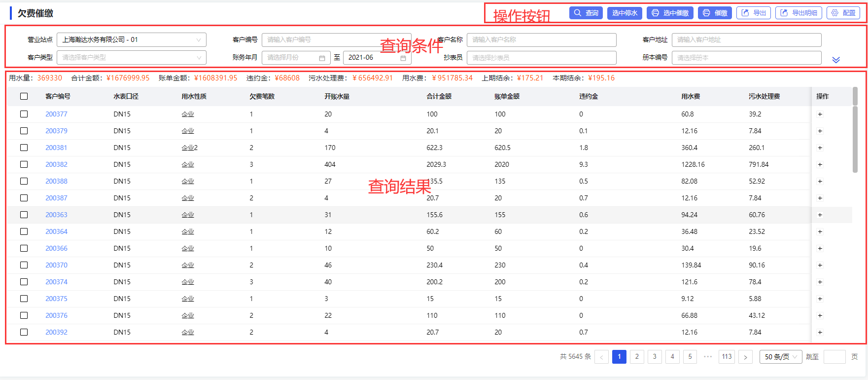Screen dimensions: 868x380
Task: Click plus icon in row 200387
Action: (820, 198)
